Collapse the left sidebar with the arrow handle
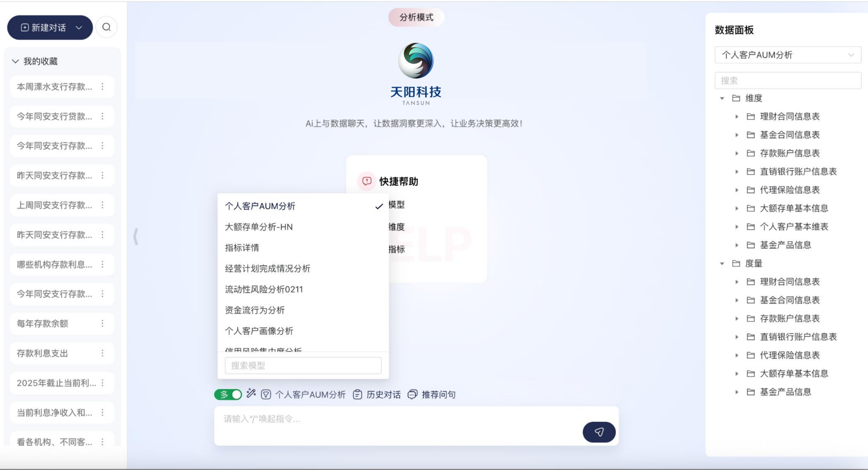Viewport: 868px width, 470px height. point(136,236)
